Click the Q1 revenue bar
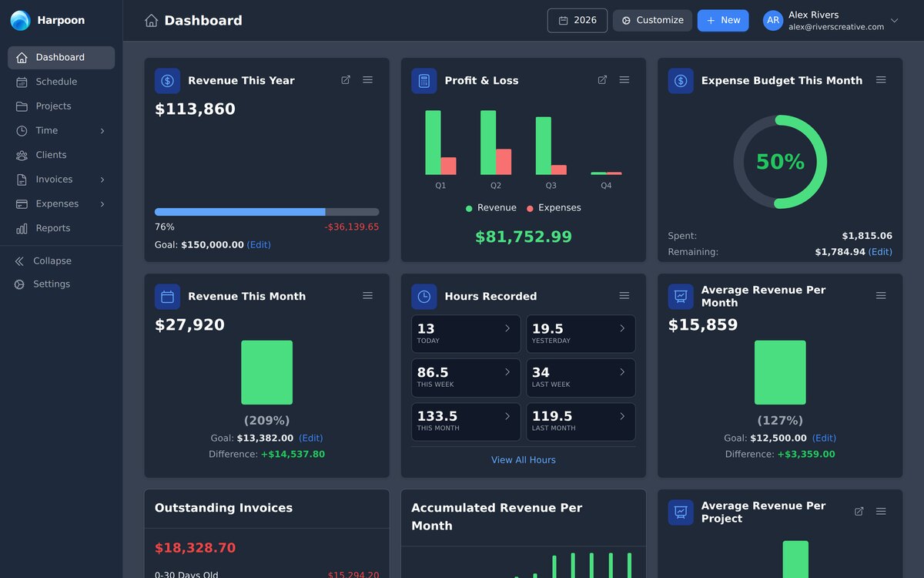Screen dimensions: 924x578 pos(433,143)
